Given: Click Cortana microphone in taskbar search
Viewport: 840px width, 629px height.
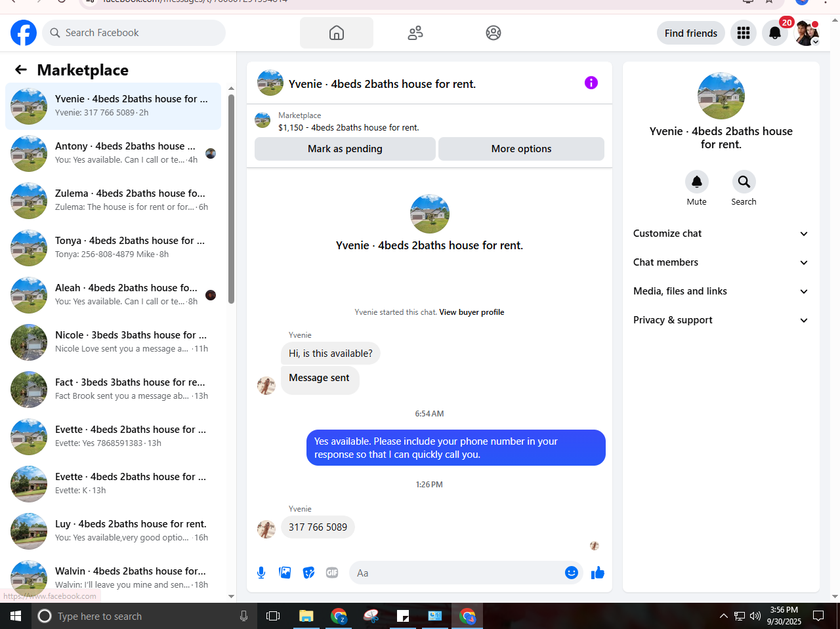Looking at the screenshot, I should (243, 616).
